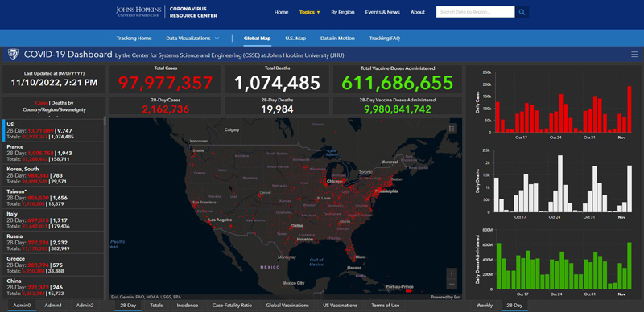Click the vaccine doses total 611,686,655
Screen dimensions: 644x312
tap(397, 83)
